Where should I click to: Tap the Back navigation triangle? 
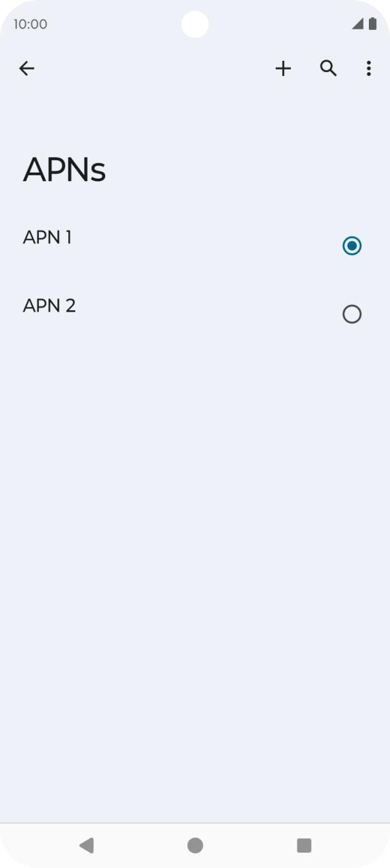click(x=87, y=845)
